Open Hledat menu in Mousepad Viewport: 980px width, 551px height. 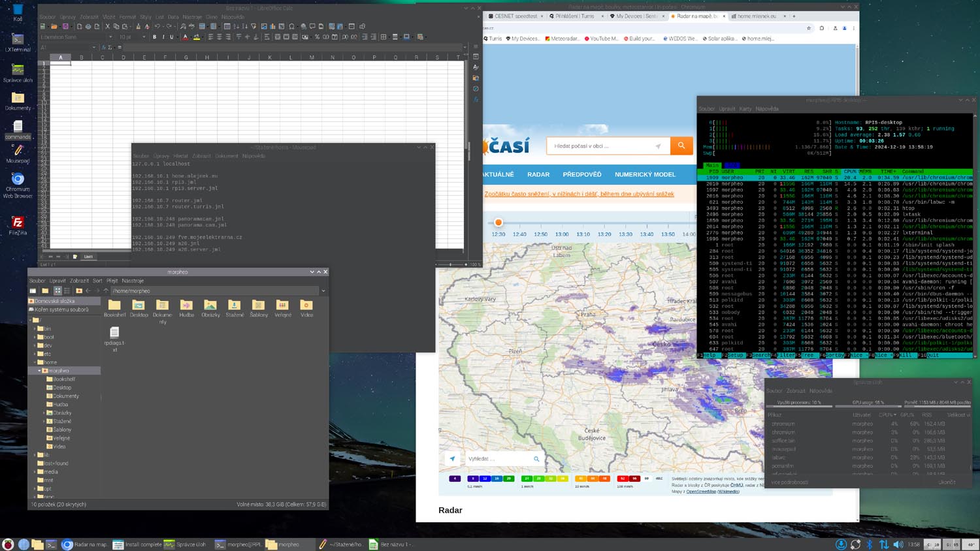tap(180, 156)
